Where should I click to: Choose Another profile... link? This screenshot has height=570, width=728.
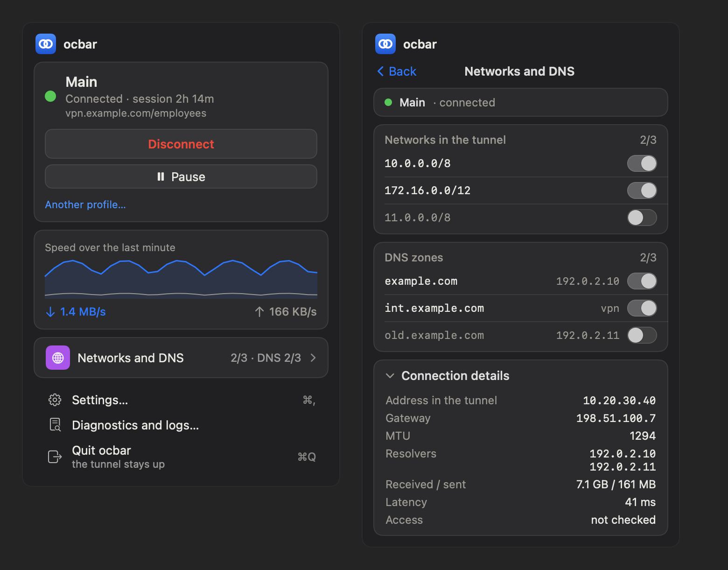pyautogui.click(x=85, y=204)
